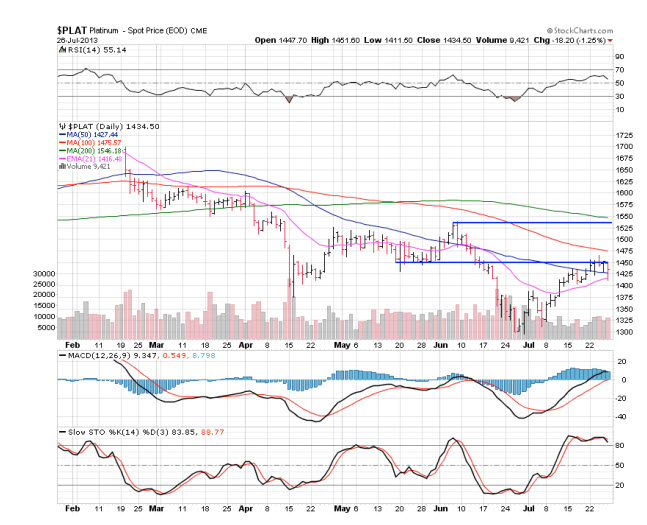Click the volume bars icon in legend
The width and height of the screenshot is (647, 525).
pyautogui.click(x=60, y=167)
